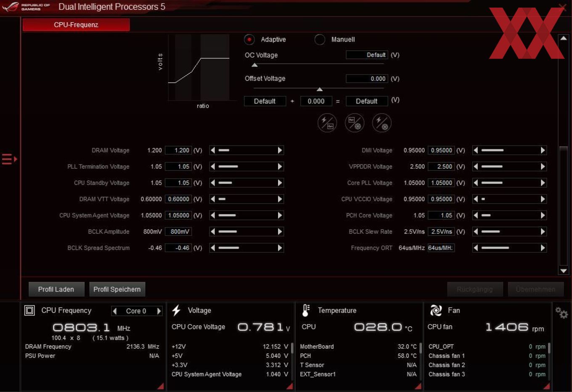Click the first circular voltage preset icon

[x=327, y=123]
